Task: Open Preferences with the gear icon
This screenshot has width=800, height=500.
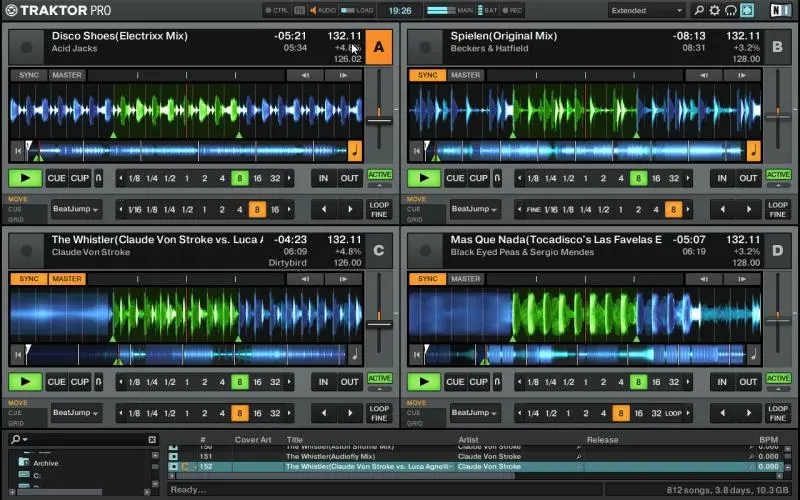Action: 713,10
